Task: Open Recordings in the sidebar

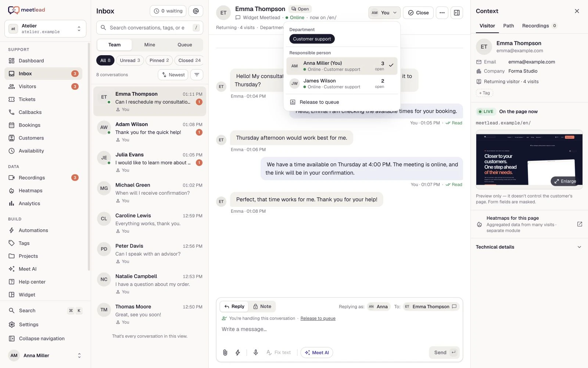Action: click(43, 178)
